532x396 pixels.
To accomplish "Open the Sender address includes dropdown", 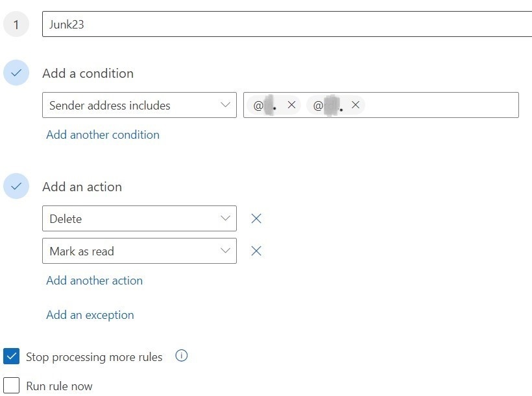I will (139, 105).
